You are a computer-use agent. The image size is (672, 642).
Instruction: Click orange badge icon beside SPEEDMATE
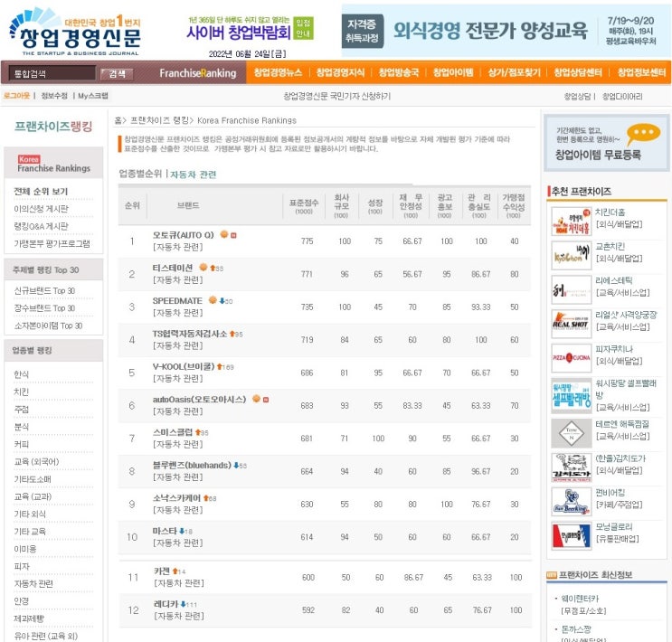point(213,300)
